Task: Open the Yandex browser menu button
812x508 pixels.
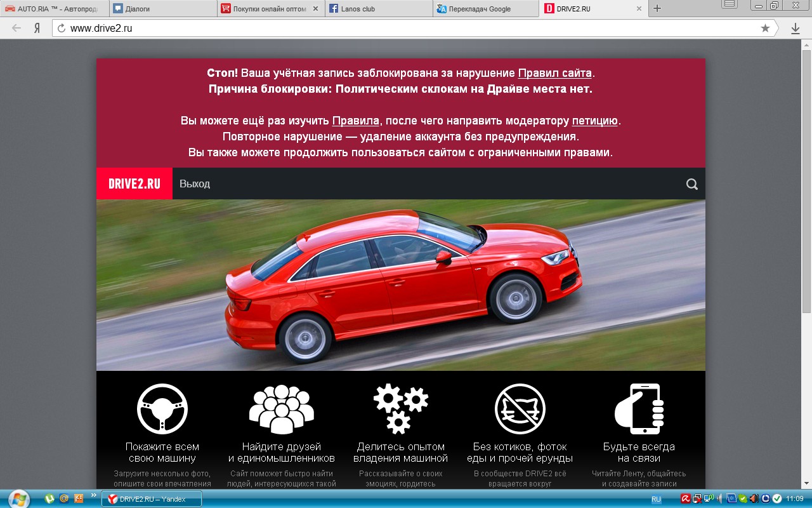Action: [x=730, y=4]
